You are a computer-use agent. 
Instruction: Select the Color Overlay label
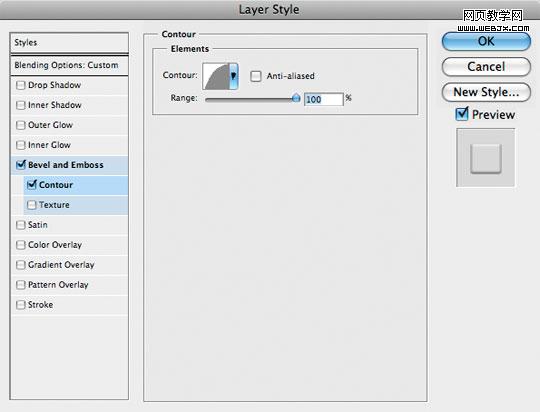tap(55, 245)
